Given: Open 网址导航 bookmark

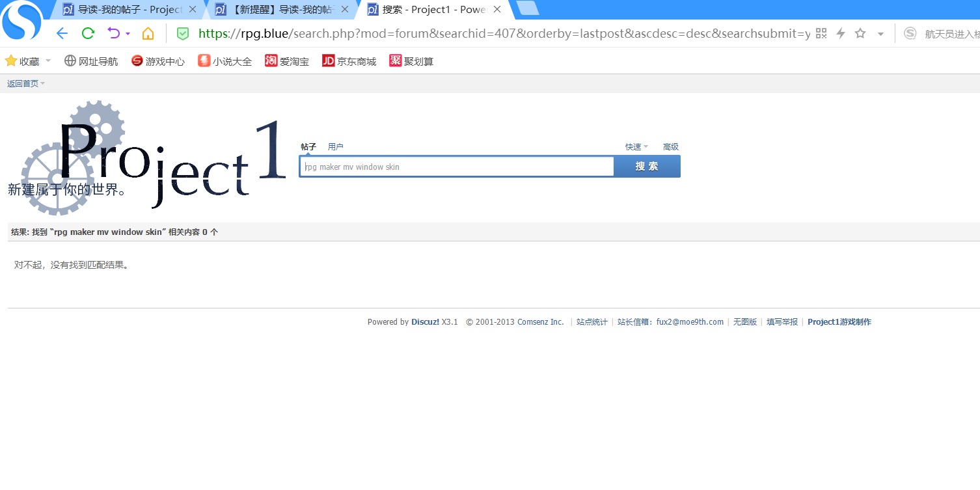Looking at the screenshot, I should [x=91, y=61].
